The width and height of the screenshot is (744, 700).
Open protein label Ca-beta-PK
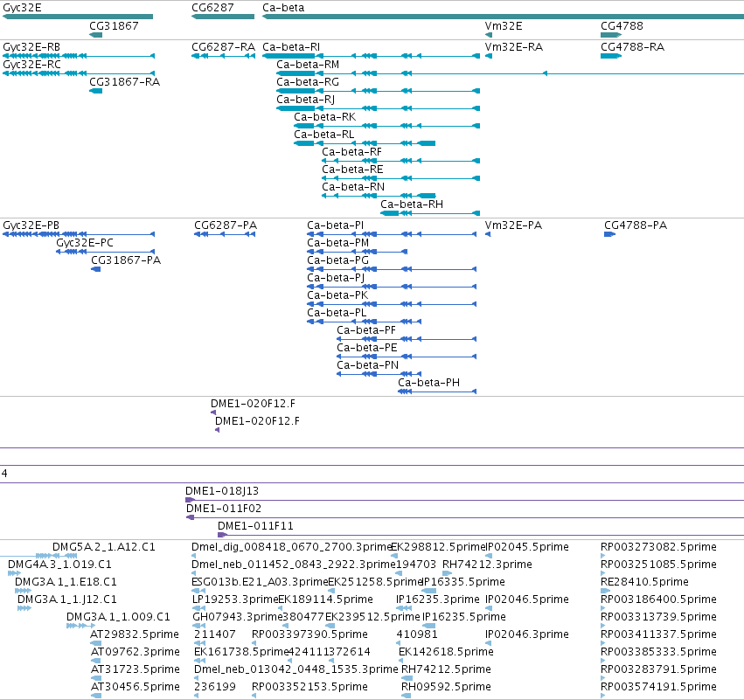pyautogui.click(x=337, y=295)
